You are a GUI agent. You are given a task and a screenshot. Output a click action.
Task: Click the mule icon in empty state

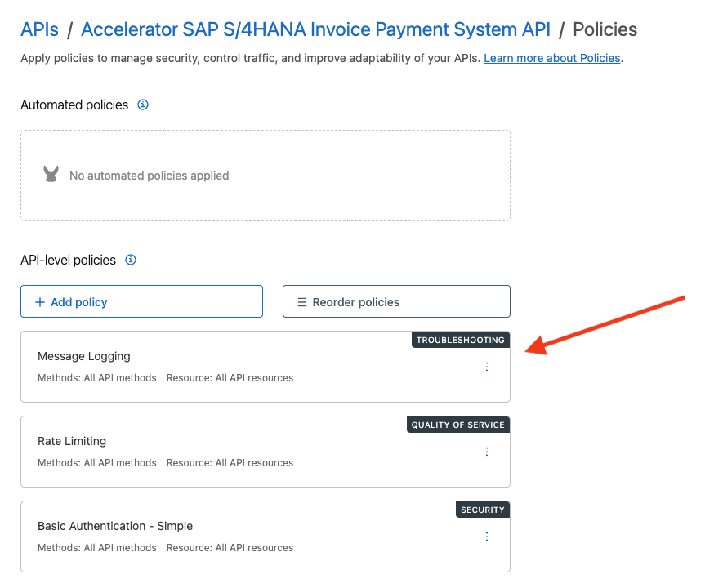coord(51,175)
